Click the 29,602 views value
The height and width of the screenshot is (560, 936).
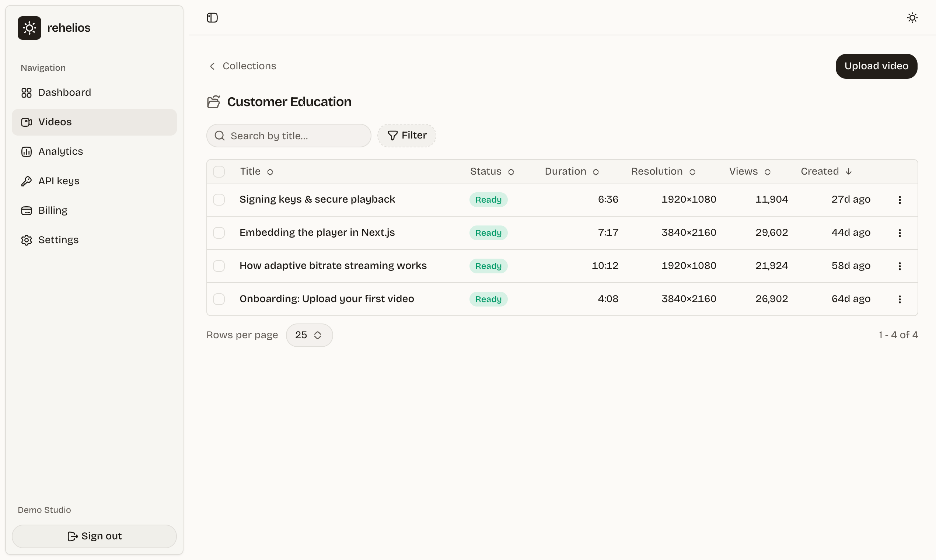[771, 233]
